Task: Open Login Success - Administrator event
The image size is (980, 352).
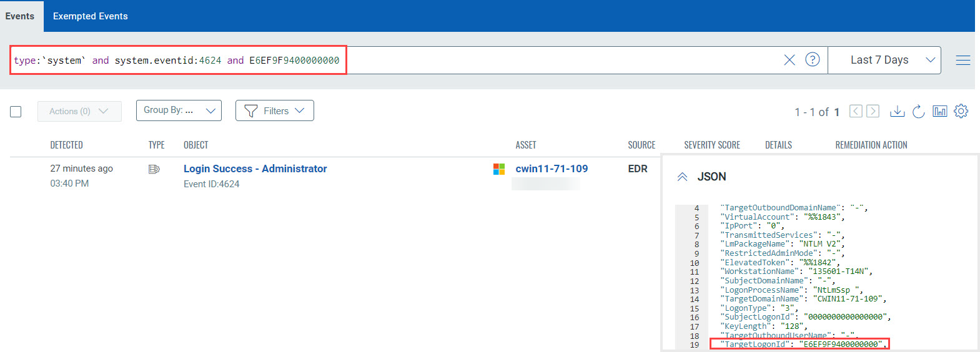Action: click(255, 169)
